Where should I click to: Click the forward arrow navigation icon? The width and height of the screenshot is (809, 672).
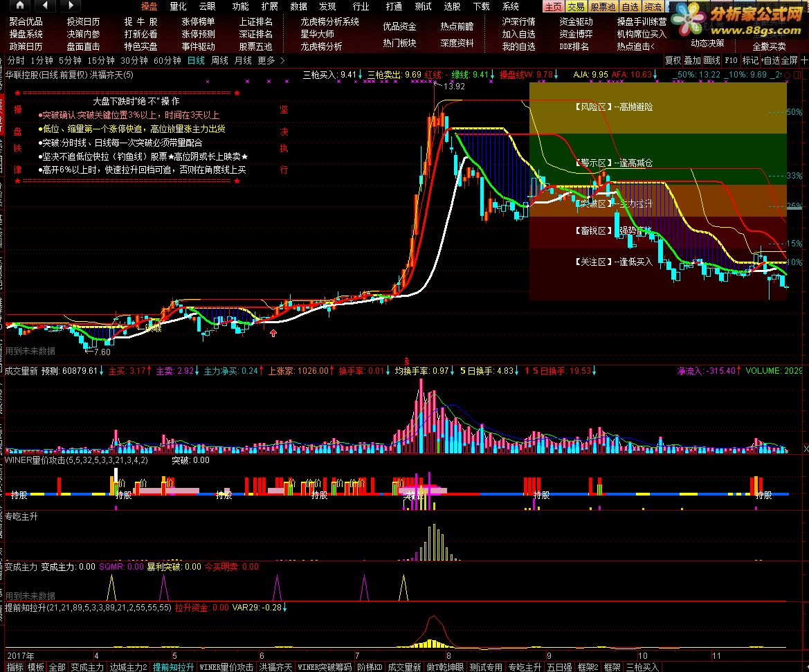[71, 6]
